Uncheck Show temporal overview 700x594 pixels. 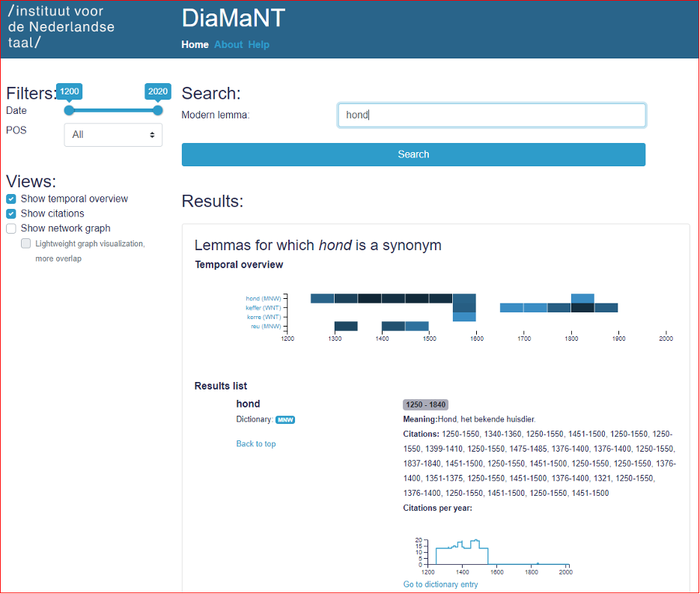[x=11, y=198]
